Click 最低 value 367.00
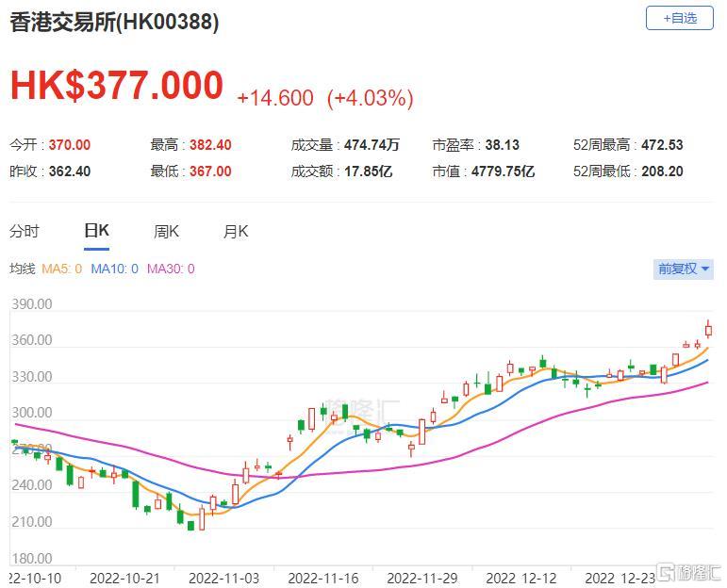The width and height of the screenshot is (727, 588). tap(210, 171)
